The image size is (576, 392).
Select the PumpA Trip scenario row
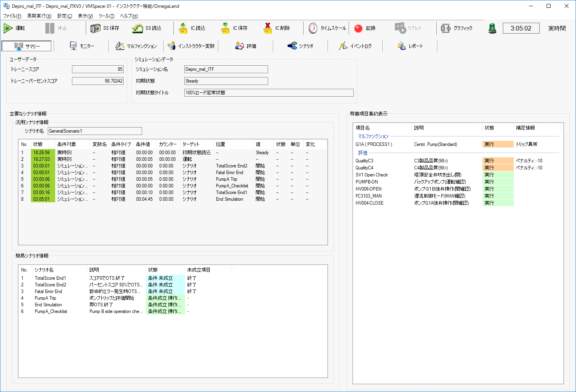45,298
